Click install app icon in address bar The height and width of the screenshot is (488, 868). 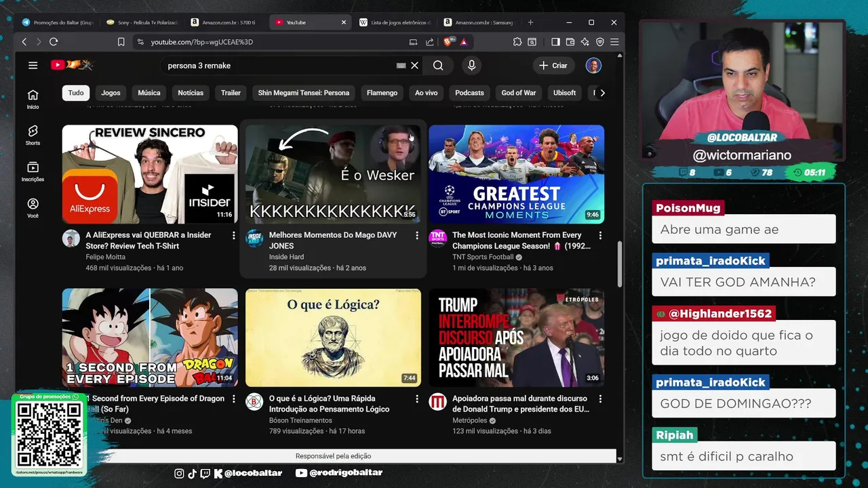pos(414,42)
